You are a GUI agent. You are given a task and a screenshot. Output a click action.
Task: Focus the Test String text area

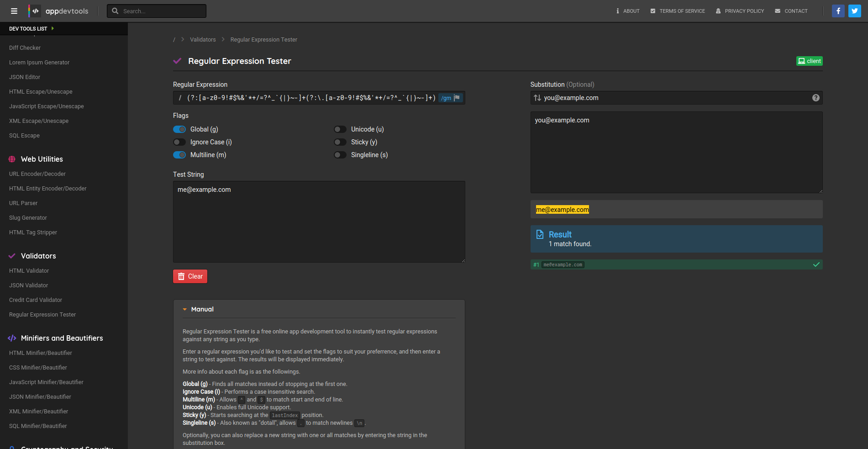pos(319,222)
